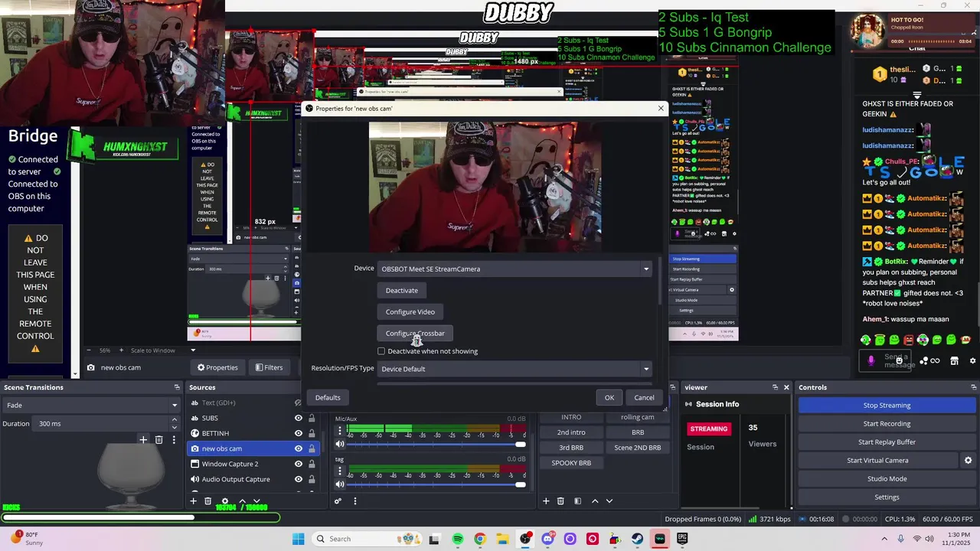This screenshot has width=980, height=551.
Task: Open Virtual Camera settings gear
Action: pos(968,461)
